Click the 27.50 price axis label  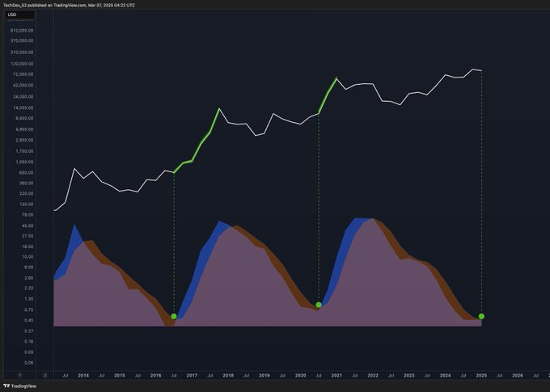28,236
